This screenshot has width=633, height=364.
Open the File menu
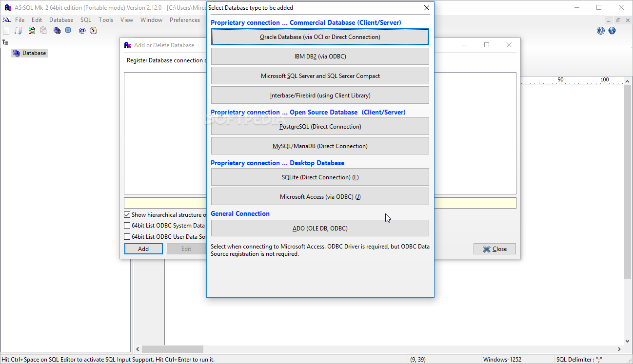(x=20, y=20)
